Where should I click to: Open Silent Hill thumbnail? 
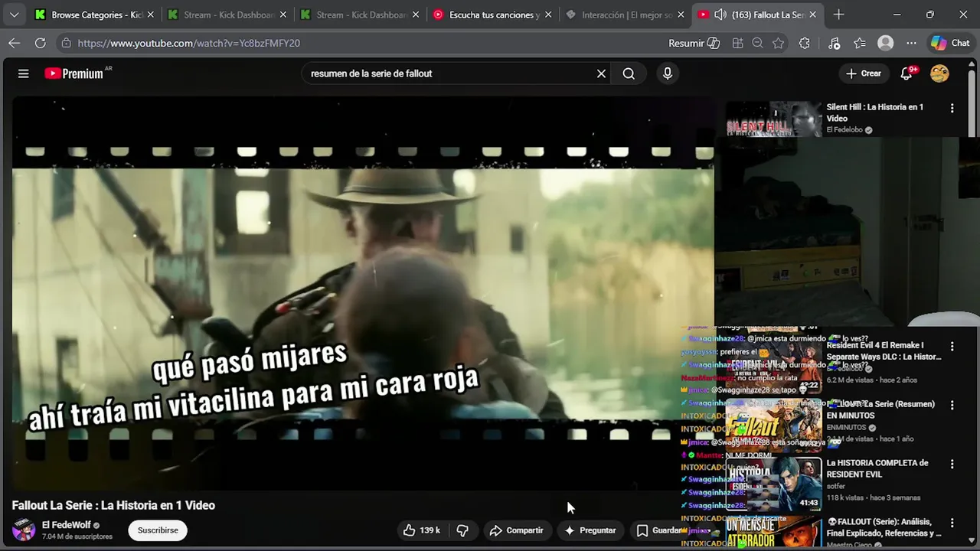(x=773, y=119)
